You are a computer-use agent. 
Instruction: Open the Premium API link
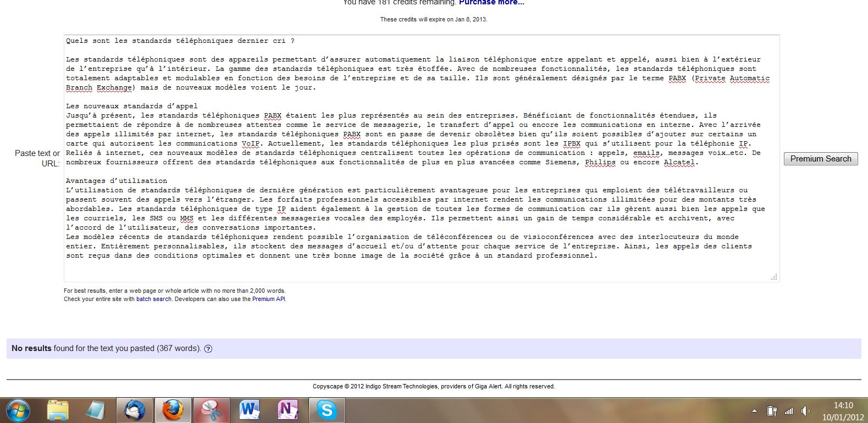pyautogui.click(x=268, y=299)
